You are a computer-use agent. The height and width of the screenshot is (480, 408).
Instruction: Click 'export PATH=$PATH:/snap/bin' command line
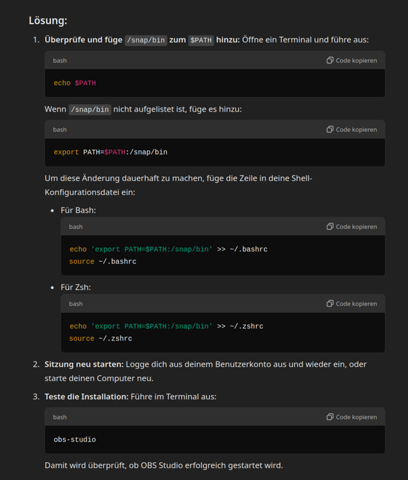[x=110, y=152]
